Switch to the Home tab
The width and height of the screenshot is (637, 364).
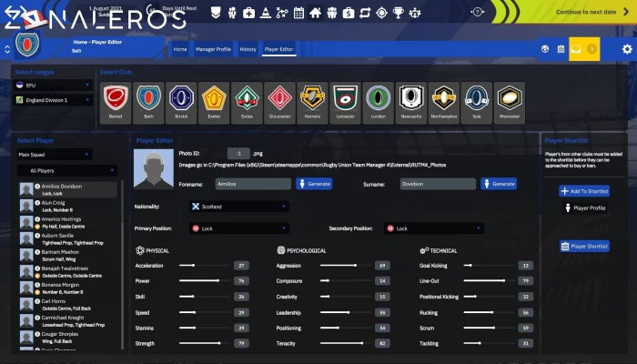point(180,49)
